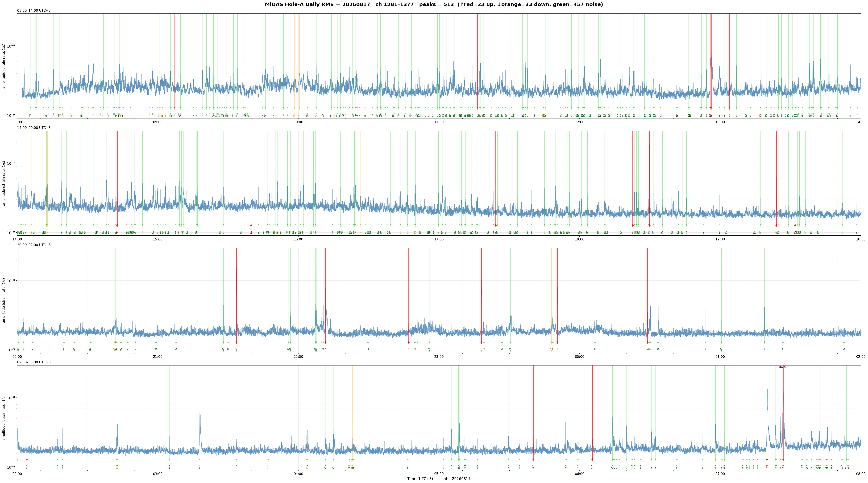Pick green noise peak number 469
Viewport: 868px width, 483px height.
(x=578, y=467)
